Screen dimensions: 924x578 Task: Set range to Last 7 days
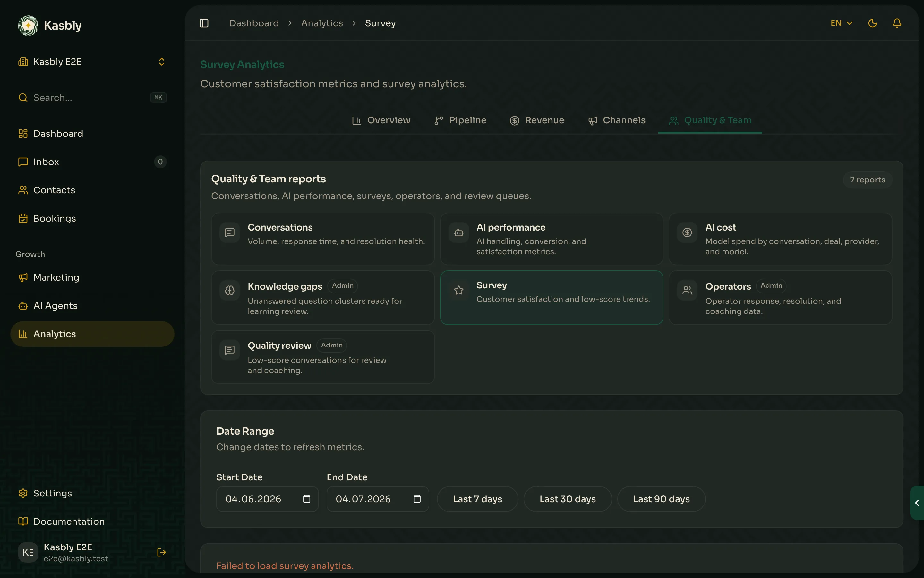coord(477,499)
